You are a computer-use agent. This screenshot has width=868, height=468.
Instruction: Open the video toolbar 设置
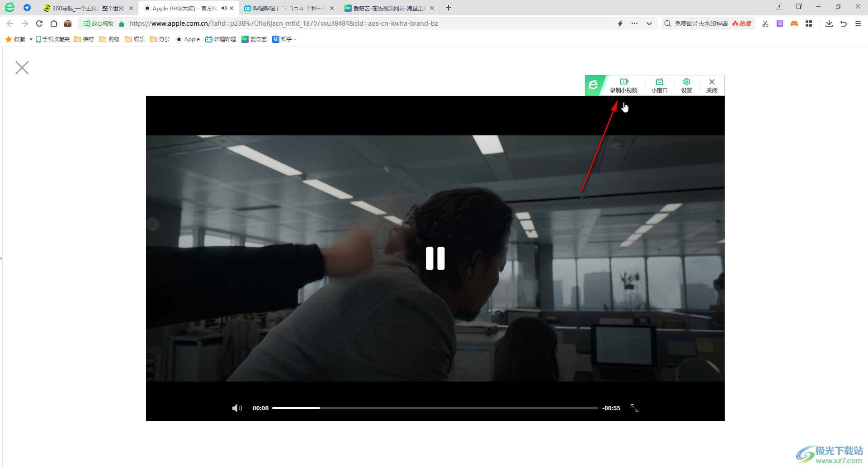click(x=687, y=85)
